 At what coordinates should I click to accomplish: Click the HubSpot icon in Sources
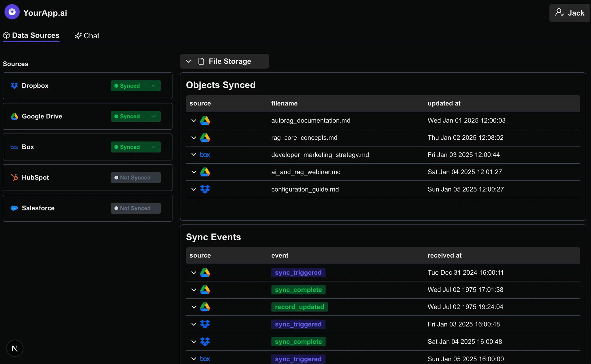(x=14, y=178)
